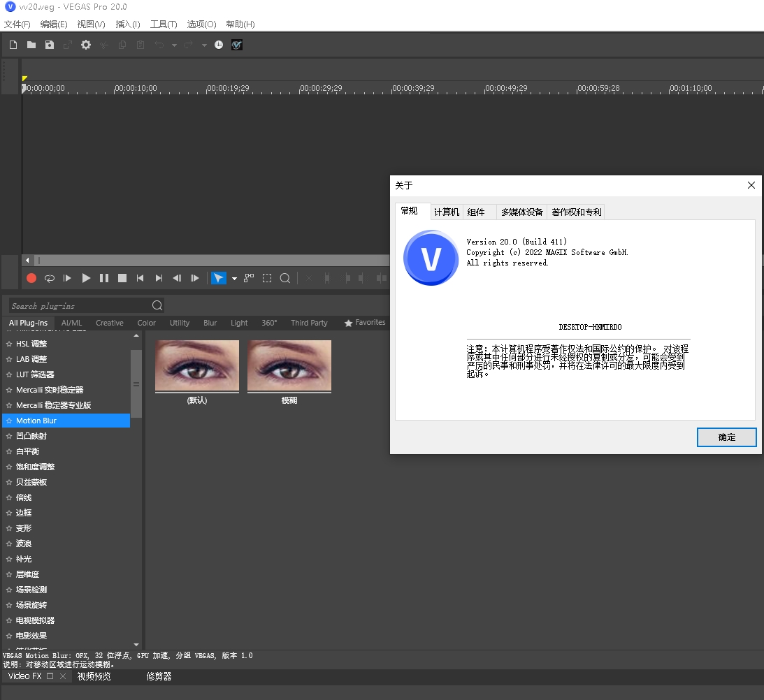
Task: Open the Redo history dropdown arrow
Action: pos(204,45)
